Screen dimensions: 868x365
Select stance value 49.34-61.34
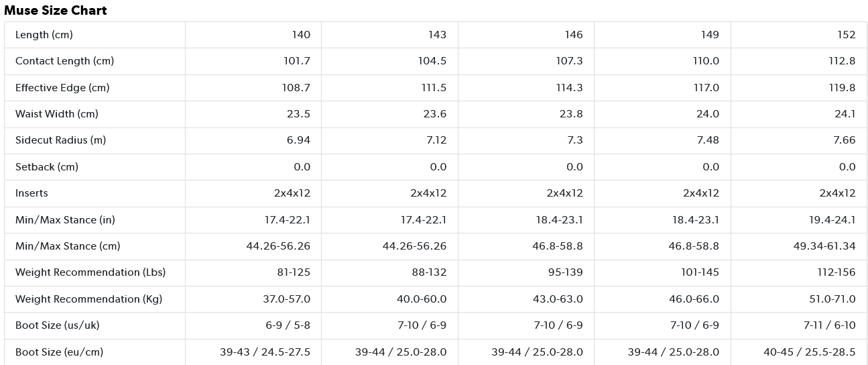click(824, 246)
